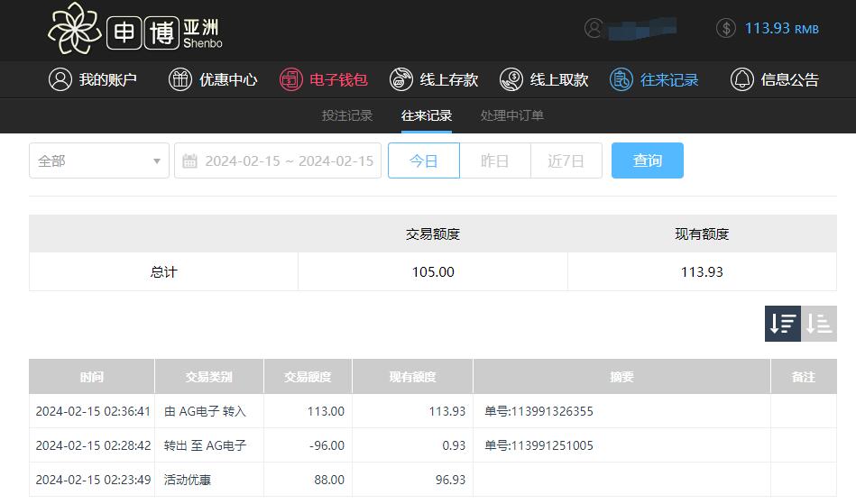Click the 113.93 RMB balance in header
The image size is (856, 504).
tap(782, 28)
